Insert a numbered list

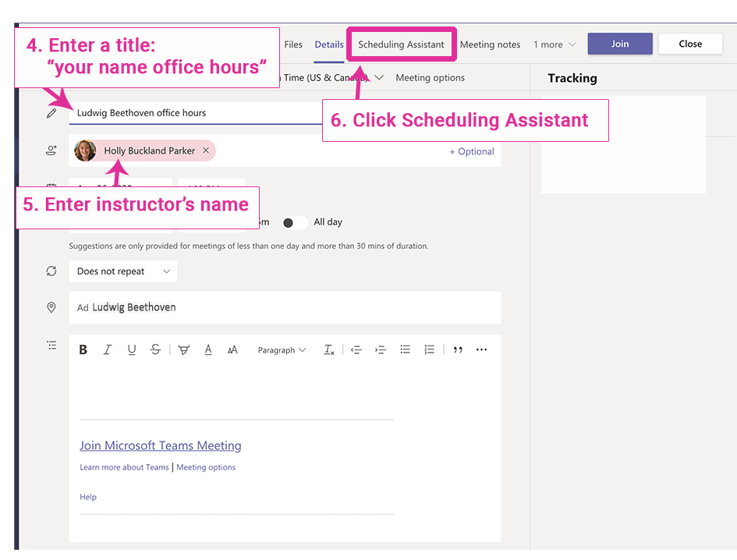click(x=429, y=350)
